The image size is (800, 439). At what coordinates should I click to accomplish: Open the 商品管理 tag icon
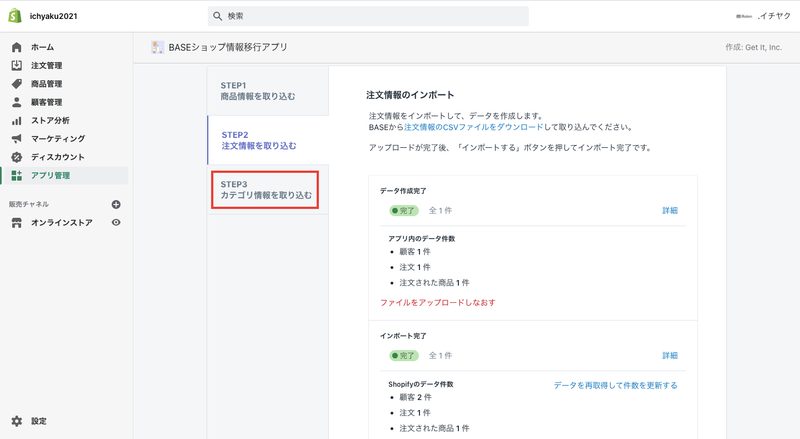click(x=16, y=84)
